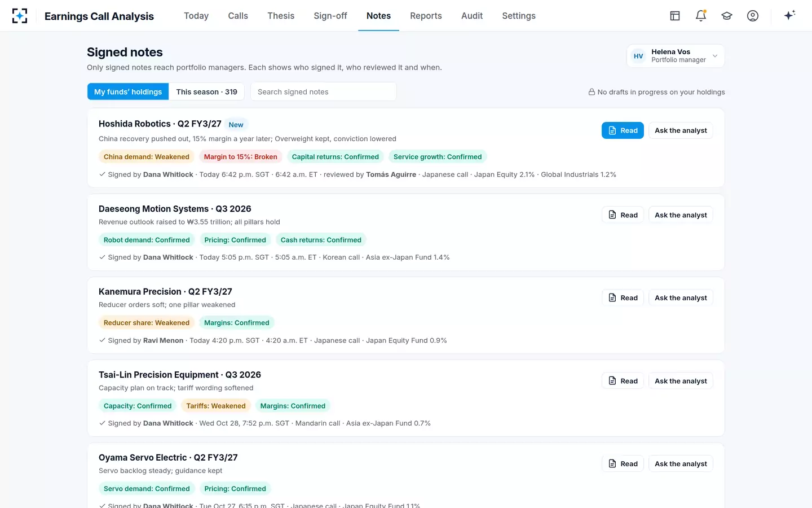Read the Hoshida Robotics note
The width and height of the screenshot is (812, 508).
pyautogui.click(x=623, y=130)
